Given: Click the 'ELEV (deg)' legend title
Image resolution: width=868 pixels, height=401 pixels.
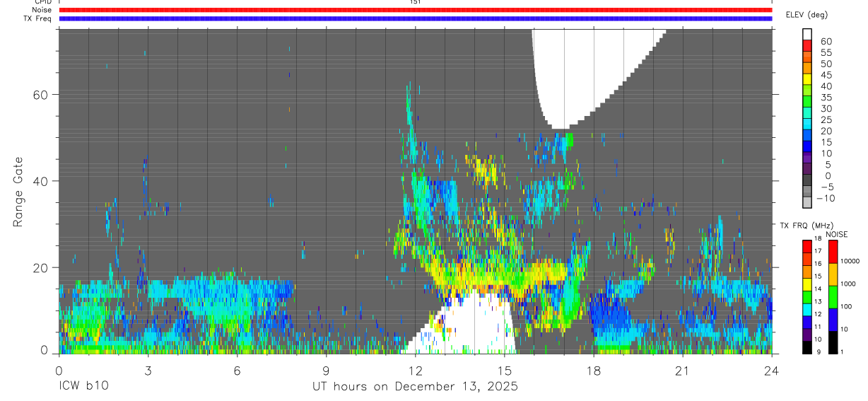Looking at the screenshot, I should (x=807, y=15).
